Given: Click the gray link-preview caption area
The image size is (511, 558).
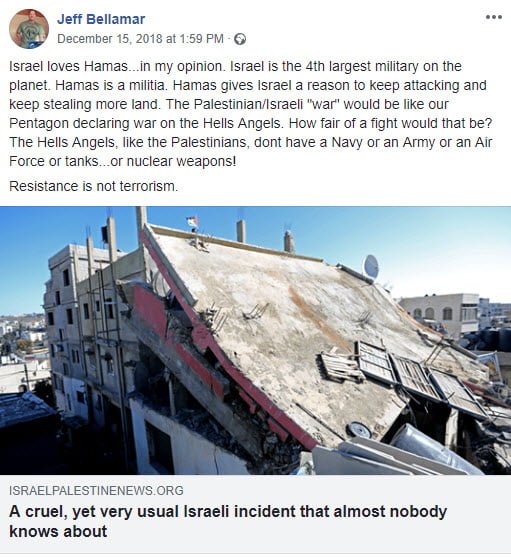Looking at the screenshot, I should [x=256, y=514].
